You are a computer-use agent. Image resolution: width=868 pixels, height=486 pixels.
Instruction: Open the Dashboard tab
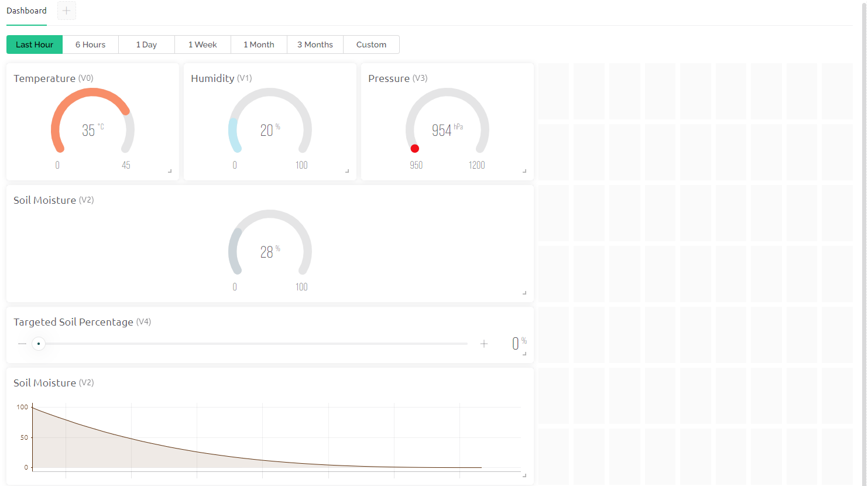click(26, 11)
